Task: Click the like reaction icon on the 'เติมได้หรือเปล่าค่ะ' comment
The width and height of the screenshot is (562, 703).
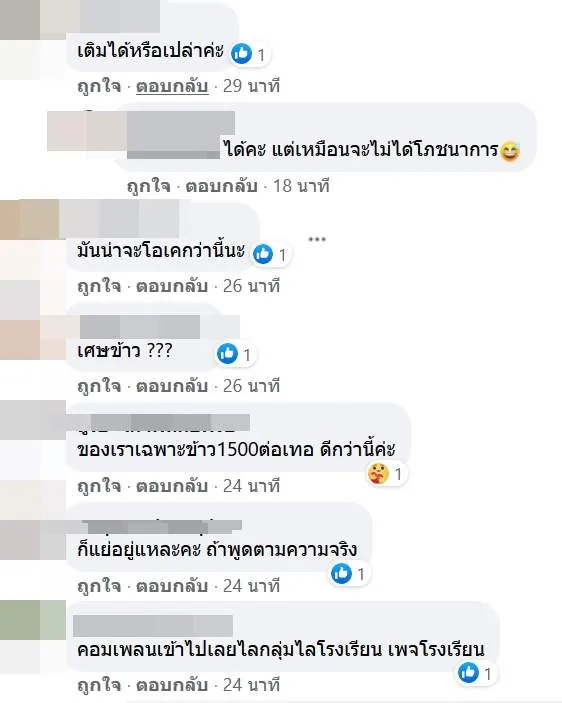Action: point(241,54)
